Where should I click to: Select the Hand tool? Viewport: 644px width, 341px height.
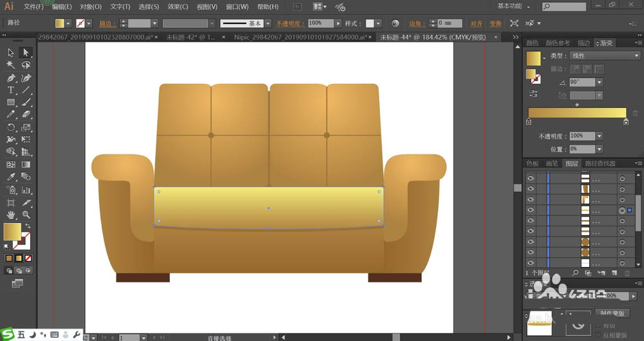[x=11, y=215]
